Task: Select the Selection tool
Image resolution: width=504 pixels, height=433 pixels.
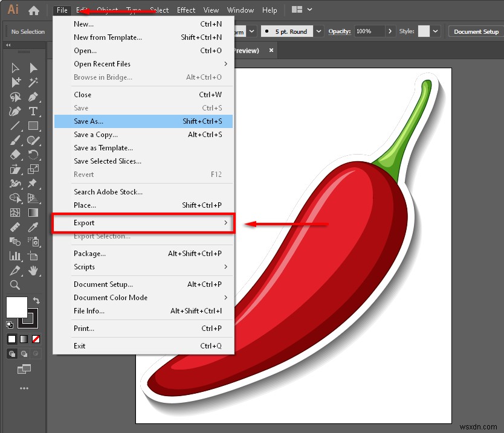Action: pyautogui.click(x=15, y=67)
